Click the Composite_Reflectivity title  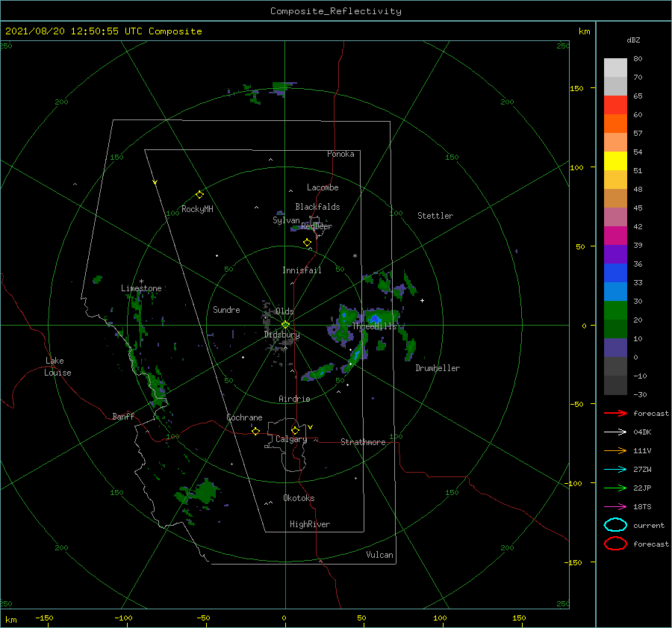click(335, 11)
